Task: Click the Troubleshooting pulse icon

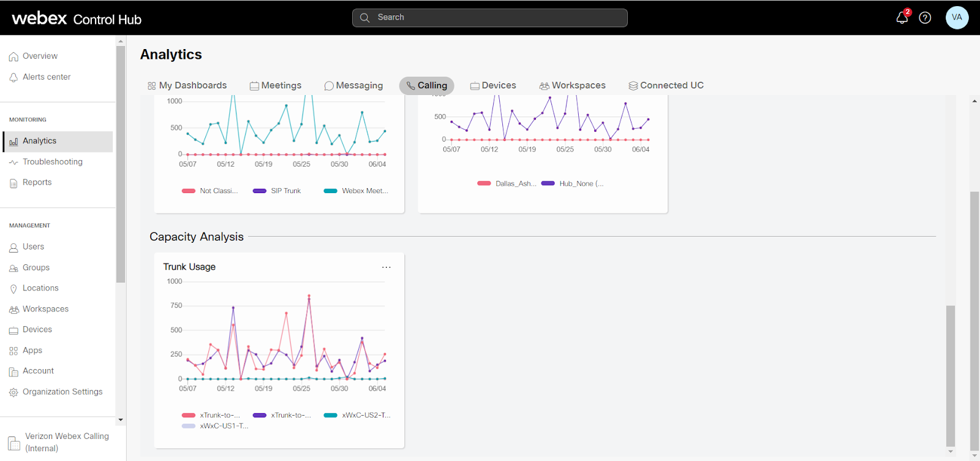Action: (x=13, y=162)
